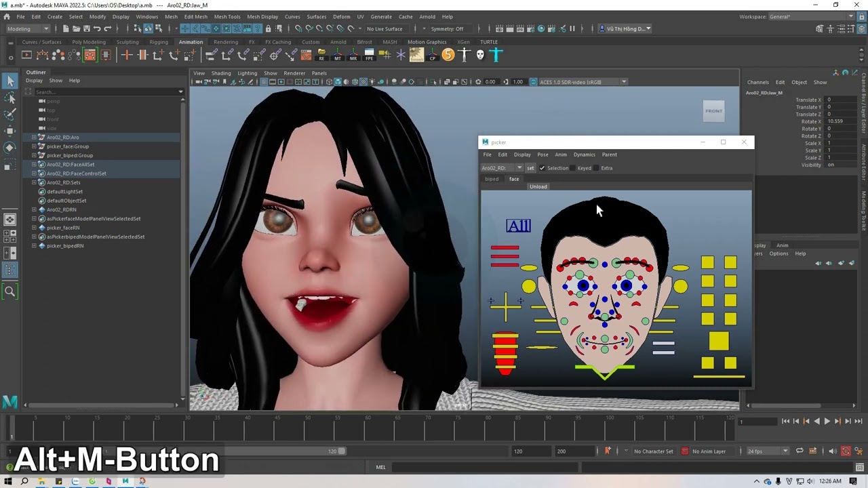
Task: Click the orange number 5 shelf icon
Action: tap(448, 55)
